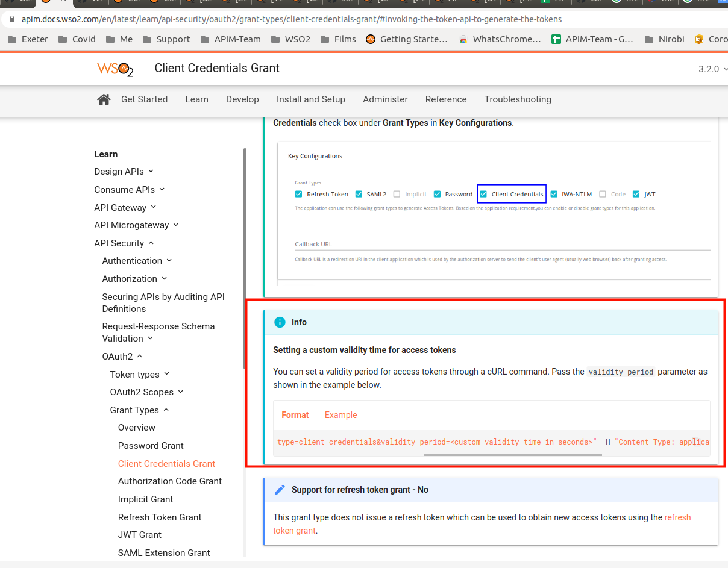Open the Covid bookmark folder
Viewport: 728px width, 568px height.
pos(77,39)
